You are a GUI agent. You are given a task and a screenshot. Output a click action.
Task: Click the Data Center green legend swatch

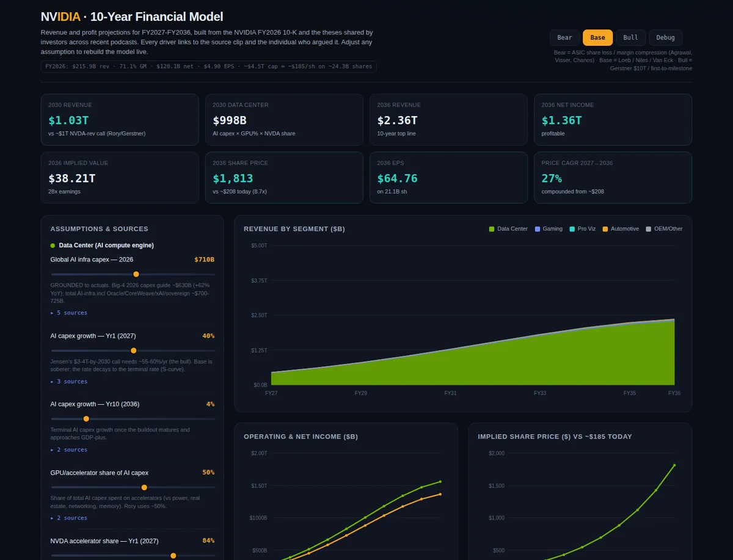[x=492, y=229]
